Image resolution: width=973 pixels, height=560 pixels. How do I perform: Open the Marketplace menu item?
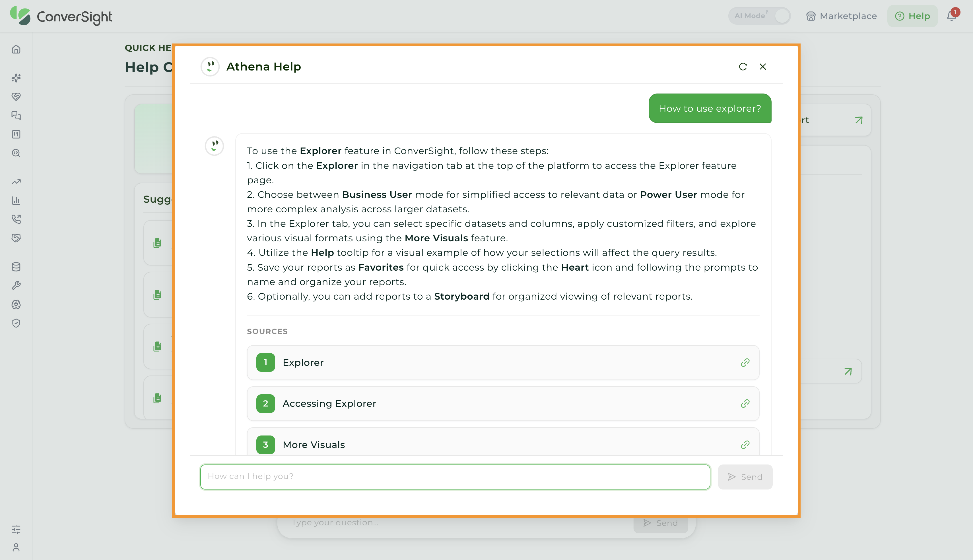tap(841, 16)
